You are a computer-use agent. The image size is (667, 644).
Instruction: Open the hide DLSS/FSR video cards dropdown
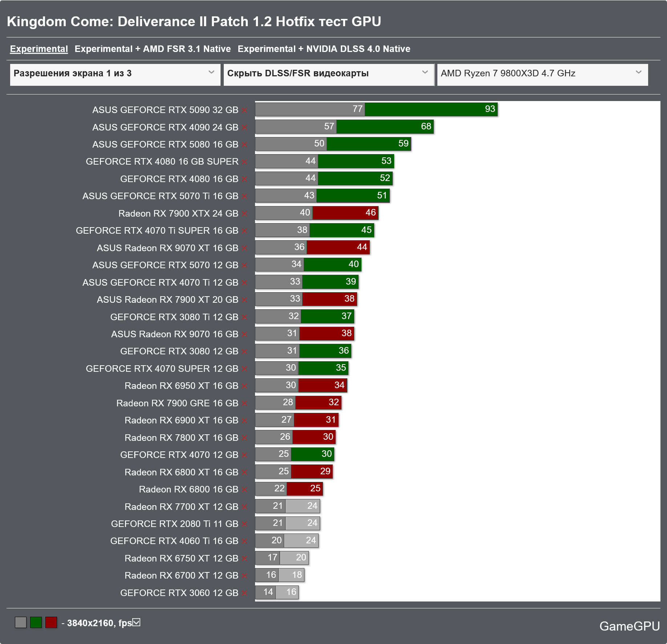tap(329, 75)
